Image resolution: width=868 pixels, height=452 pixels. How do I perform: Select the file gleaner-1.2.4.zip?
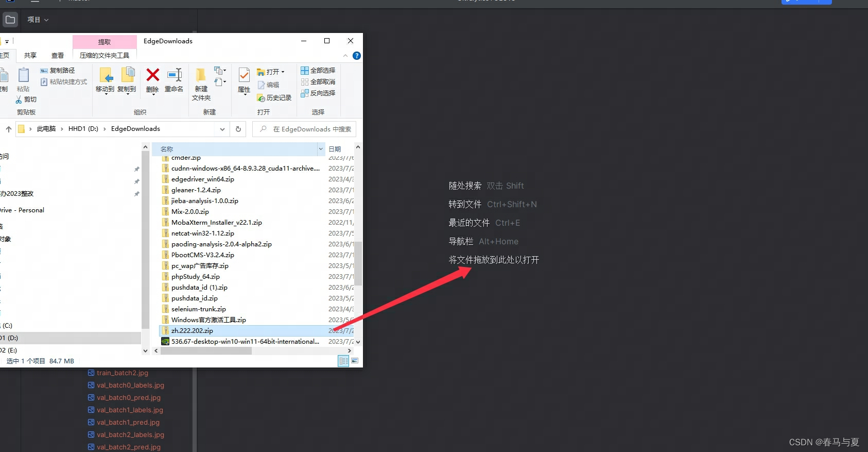196,190
